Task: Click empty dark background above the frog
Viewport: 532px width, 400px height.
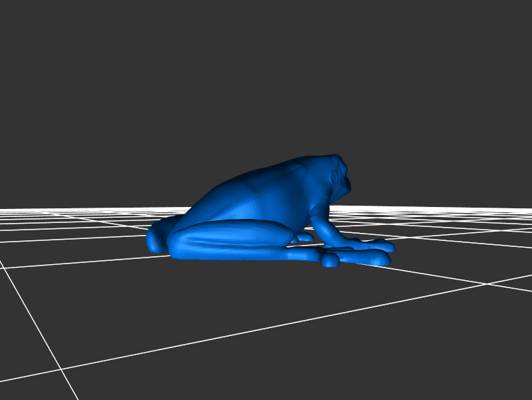Action: click(266, 80)
